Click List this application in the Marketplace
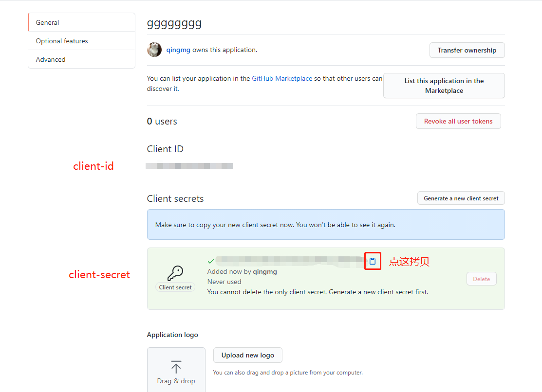The image size is (542, 392). pyautogui.click(x=444, y=86)
